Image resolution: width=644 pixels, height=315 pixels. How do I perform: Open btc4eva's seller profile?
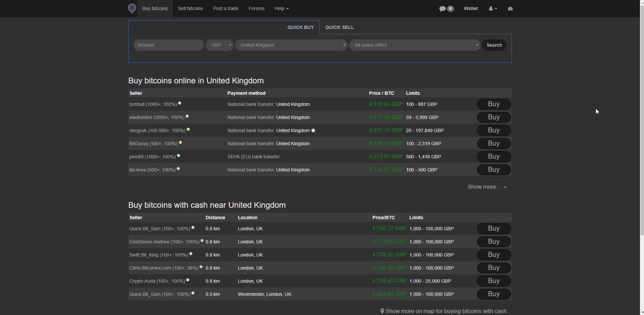point(152,170)
